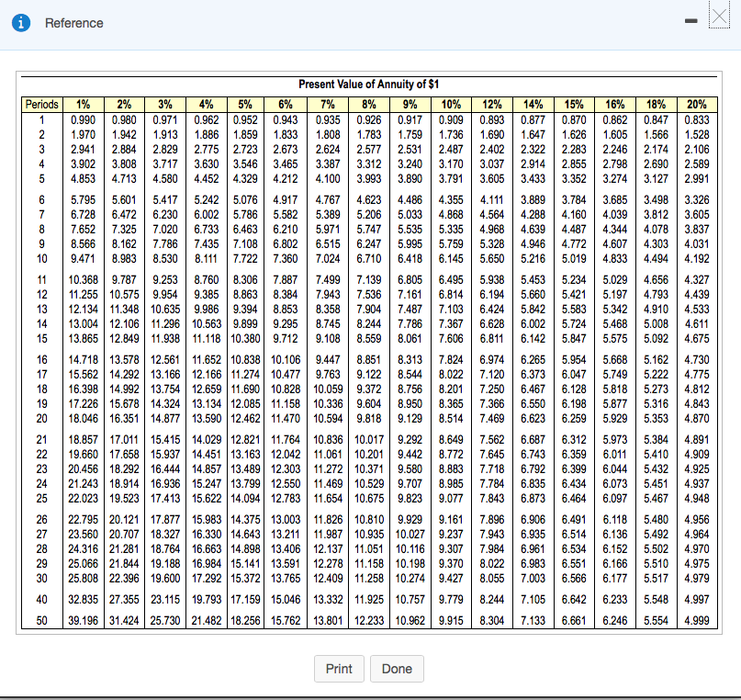Select the 20% column header
The height and width of the screenshot is (700, 741).
699,104
